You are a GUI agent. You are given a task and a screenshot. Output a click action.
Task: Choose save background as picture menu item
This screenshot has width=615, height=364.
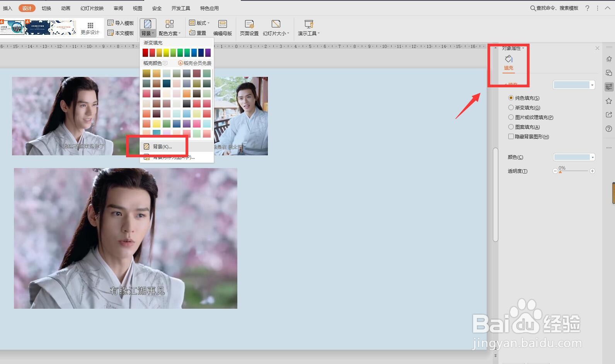point(177,157)
